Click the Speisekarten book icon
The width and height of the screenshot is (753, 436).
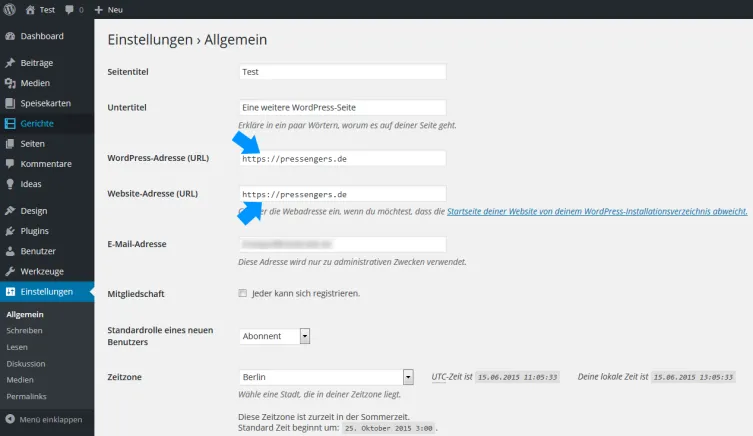click(10, 103)
